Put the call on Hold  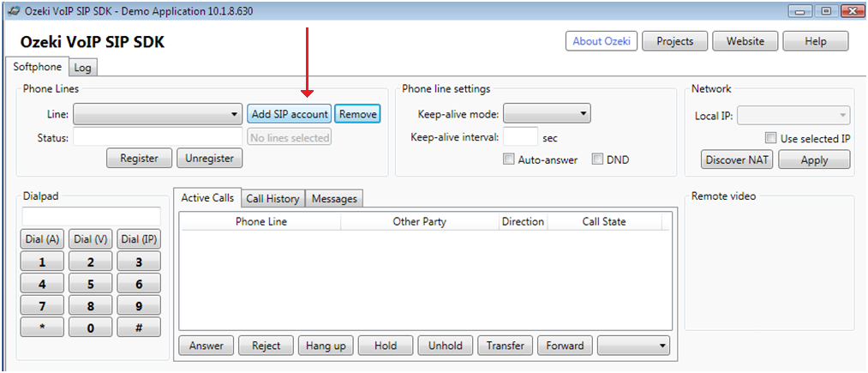(x=386, y=346)
